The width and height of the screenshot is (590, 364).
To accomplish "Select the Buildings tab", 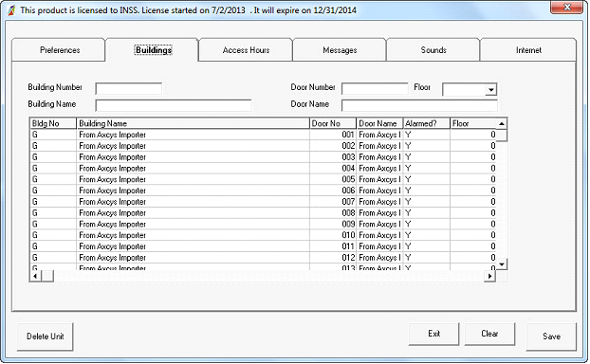I will [153, 50].
